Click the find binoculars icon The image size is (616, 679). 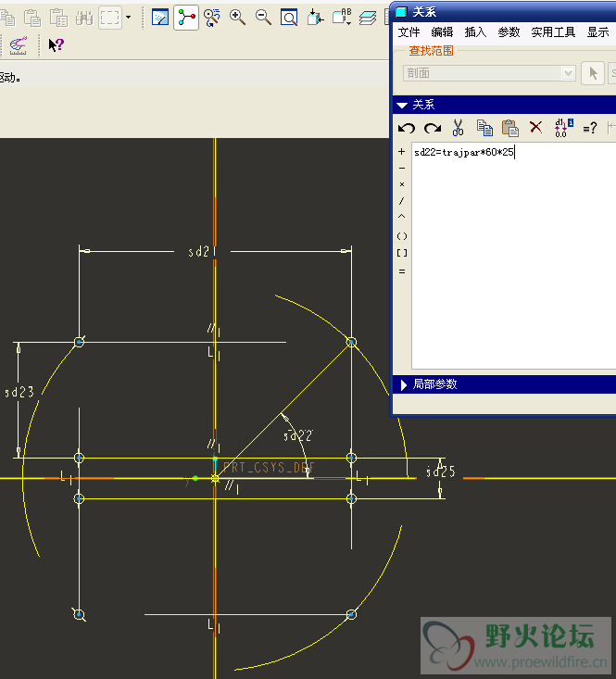pos(84,18)
